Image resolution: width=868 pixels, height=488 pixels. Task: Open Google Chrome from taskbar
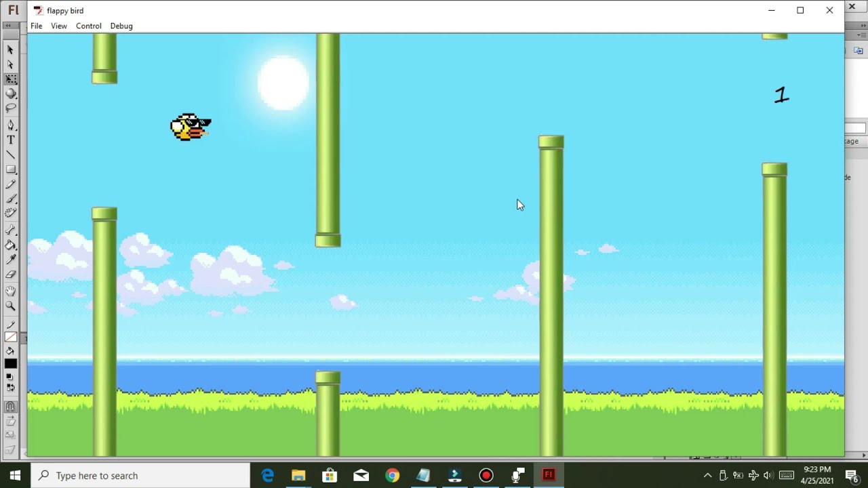click(392, 475)
